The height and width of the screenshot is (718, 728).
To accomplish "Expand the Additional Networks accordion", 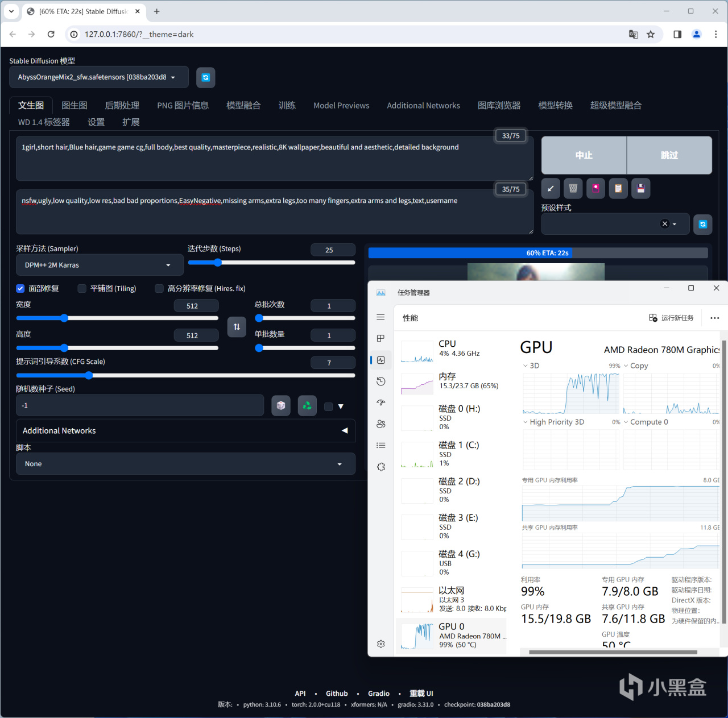I will [x=185, y=431].
